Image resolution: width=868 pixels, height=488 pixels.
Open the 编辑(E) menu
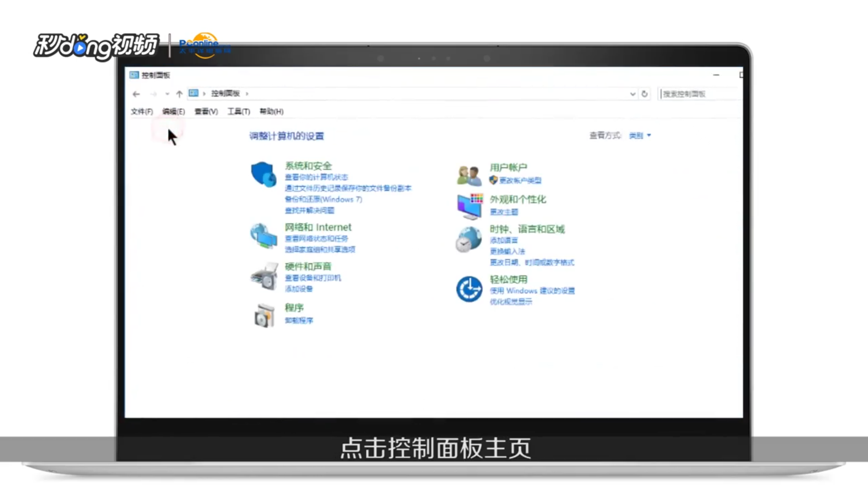tap(174, 112)
